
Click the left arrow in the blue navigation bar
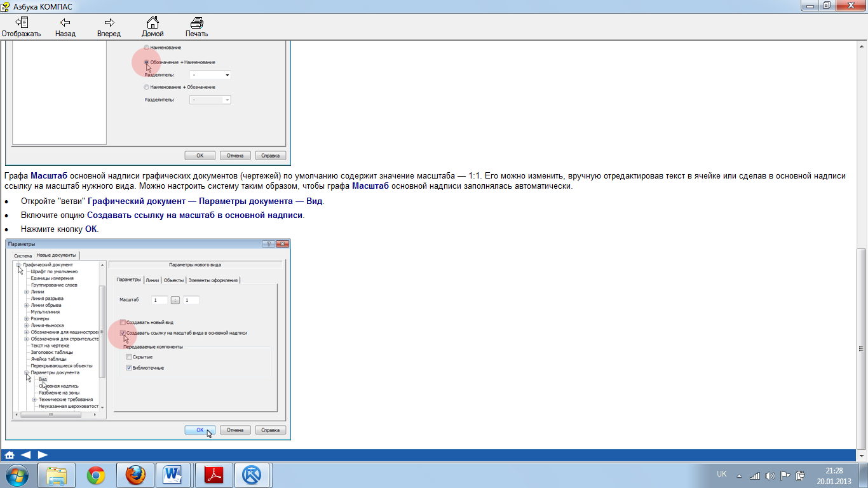click(26, 455)
